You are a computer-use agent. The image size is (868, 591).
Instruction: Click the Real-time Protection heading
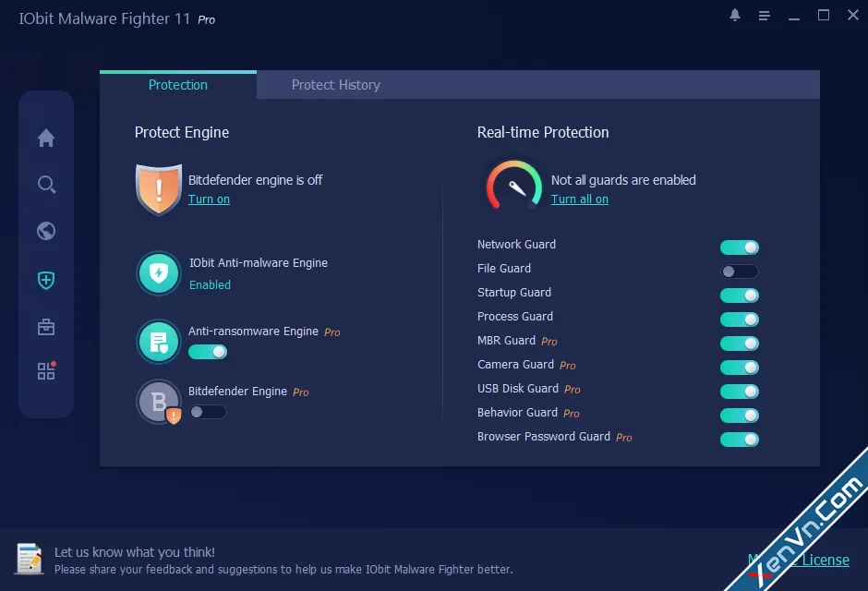tap(543, 132)
